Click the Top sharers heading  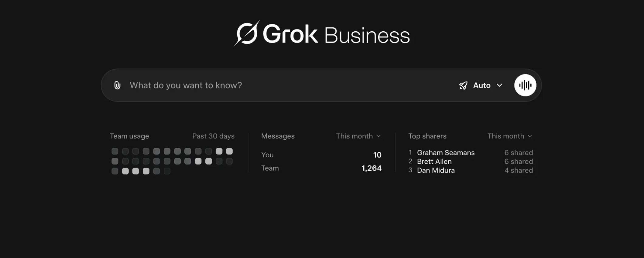pyautogui.click(x=427, y=136)
